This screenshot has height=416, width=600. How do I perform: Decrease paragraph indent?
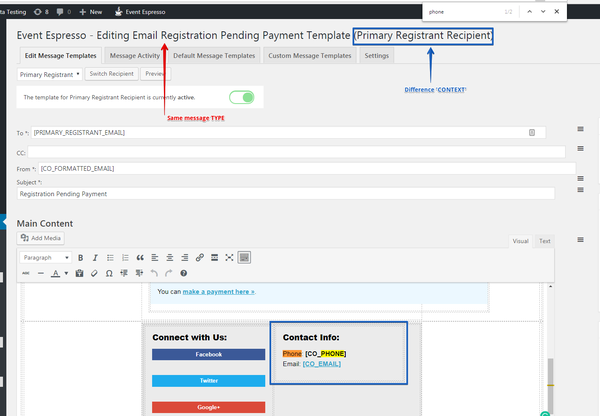pos(124,273)
